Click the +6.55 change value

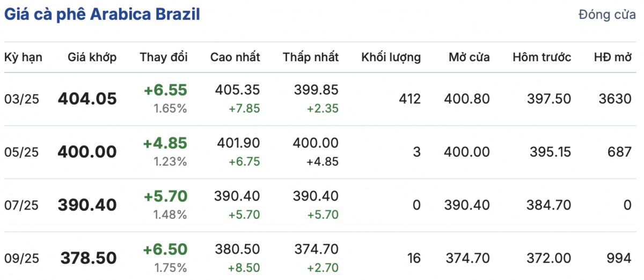point(165,90)
